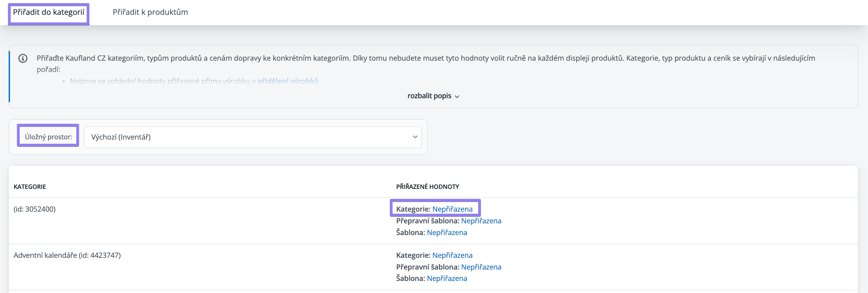The image size is (868, 293).
Task: Click Kategorie Nepřiřazena link for id 3052400
Action: pyautogui.click(x=452, y=209)
